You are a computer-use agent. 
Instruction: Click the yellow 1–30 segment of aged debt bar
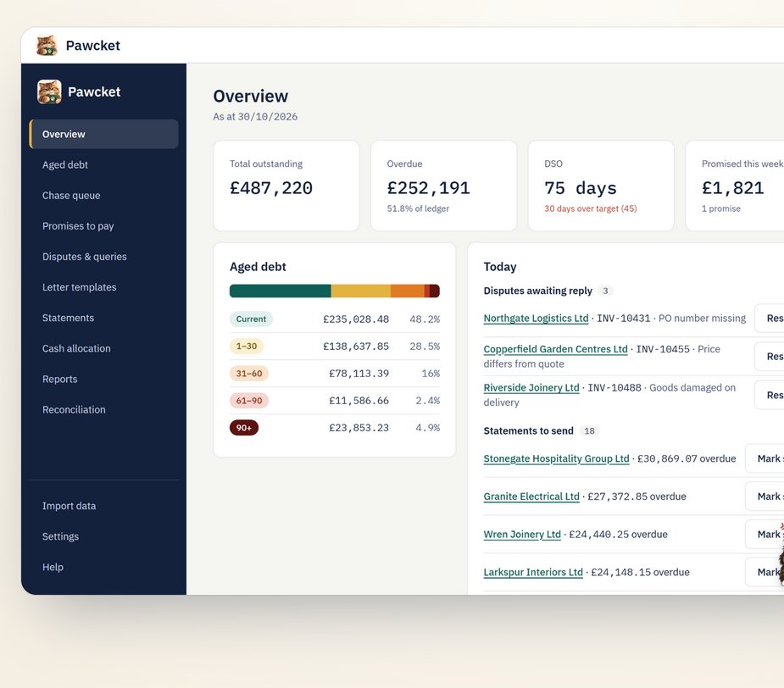(x=360, y=291)
